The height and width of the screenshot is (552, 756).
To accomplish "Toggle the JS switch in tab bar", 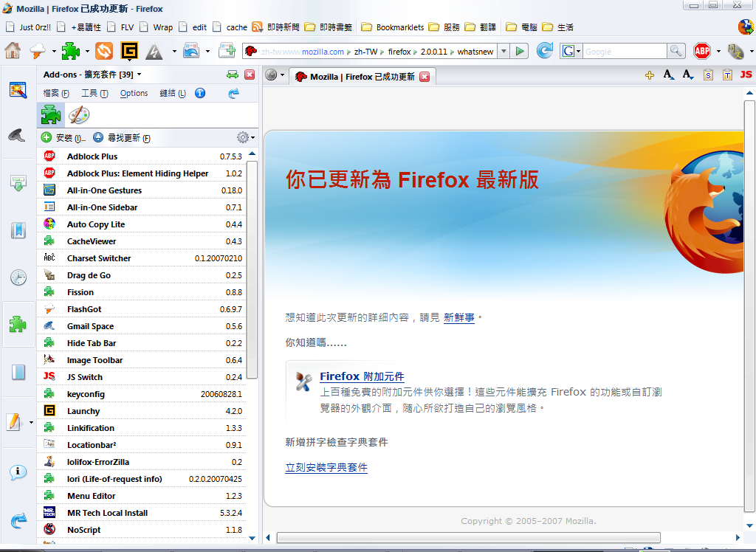I will coord(746,75).
